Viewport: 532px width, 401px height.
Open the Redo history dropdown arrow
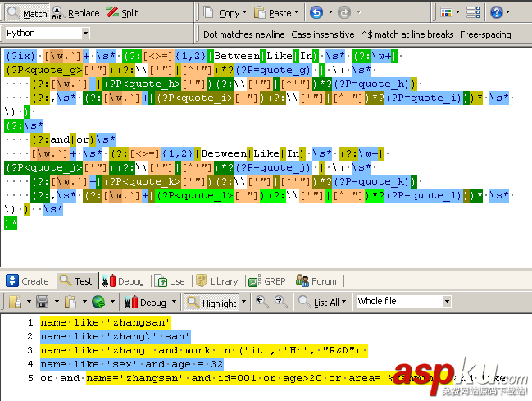pyautogui.click(x=358, y=12)
